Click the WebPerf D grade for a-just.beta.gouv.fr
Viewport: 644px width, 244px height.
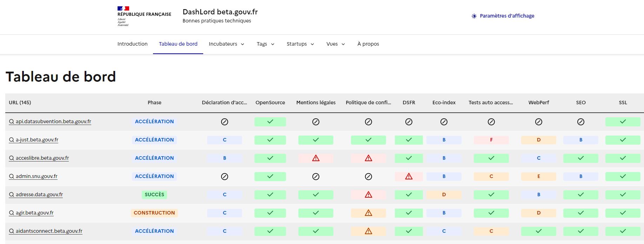coord(539,140)
